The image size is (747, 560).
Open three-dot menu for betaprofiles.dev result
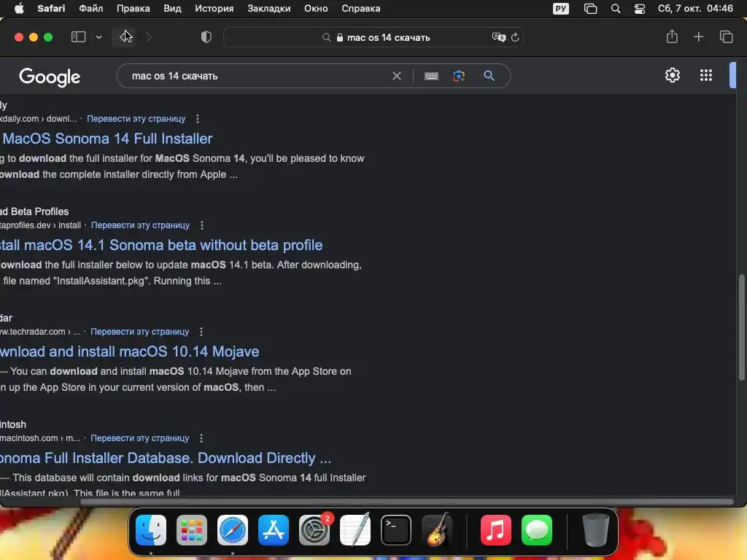click(x=202, y=225)
